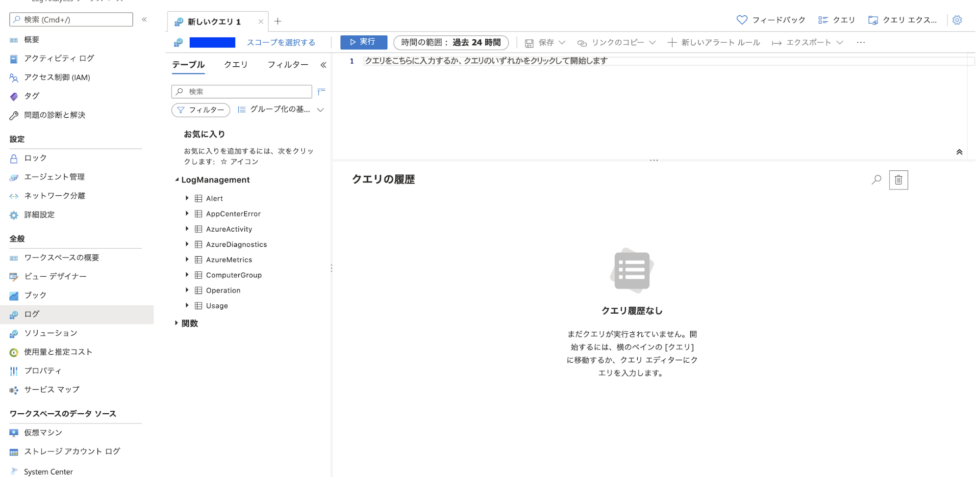Click the ワークスペースの概要 icon
Viewport: 980px width, 477px height.
pyautogui.click(x=14, y=258)
